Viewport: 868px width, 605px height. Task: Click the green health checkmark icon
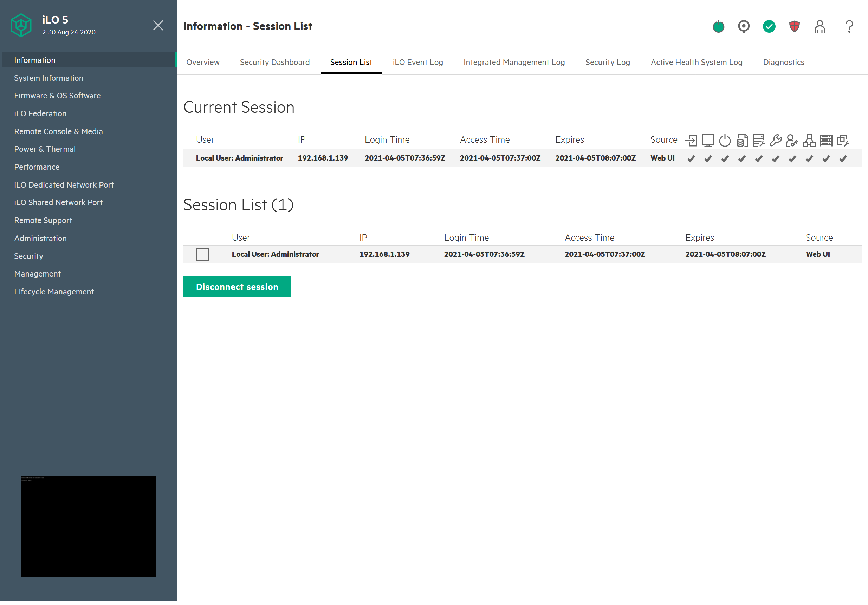(x=769, y=26)
